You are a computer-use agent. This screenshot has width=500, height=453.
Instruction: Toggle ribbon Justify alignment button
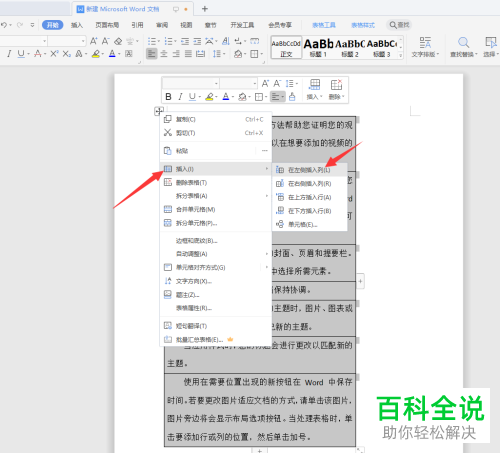click(188, 54)
